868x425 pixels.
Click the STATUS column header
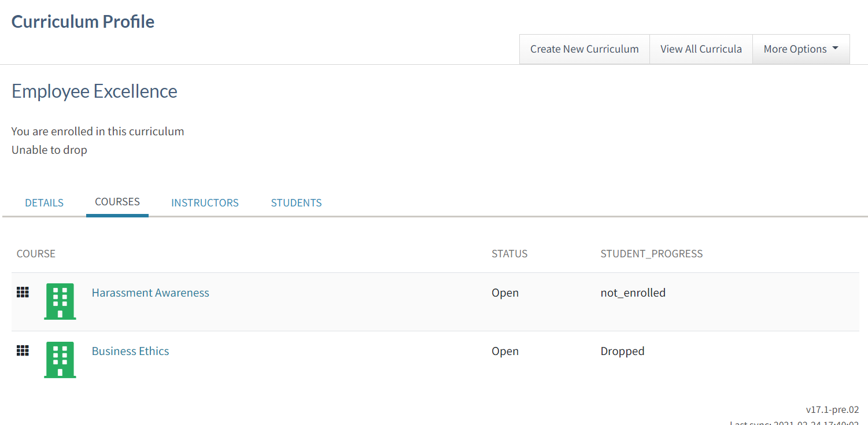coord(509,254)
